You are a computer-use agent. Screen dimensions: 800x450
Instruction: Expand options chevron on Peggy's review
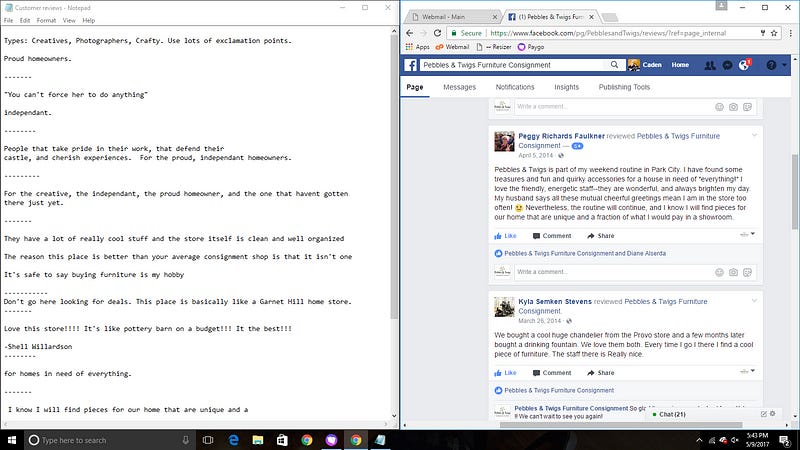(754, 136)
